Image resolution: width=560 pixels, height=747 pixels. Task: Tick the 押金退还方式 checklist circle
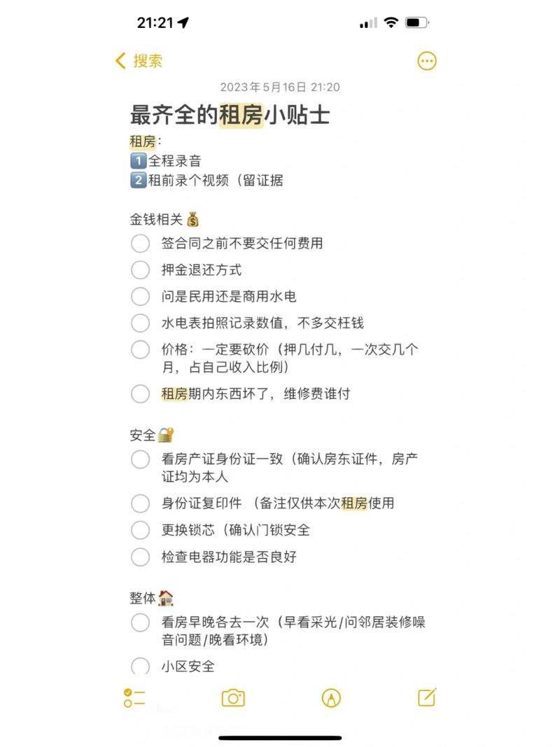141,270
